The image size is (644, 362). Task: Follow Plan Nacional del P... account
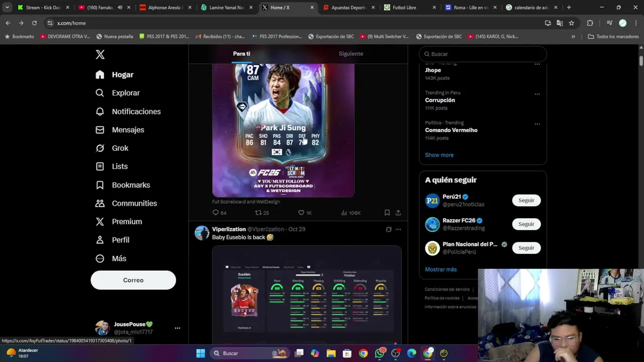click(x=526, y=248)
